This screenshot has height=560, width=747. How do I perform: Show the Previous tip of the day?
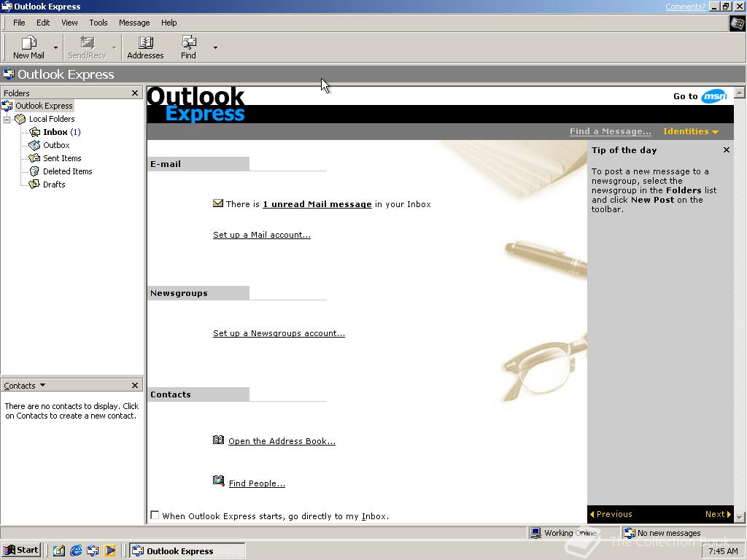click(x=611, y=514)
